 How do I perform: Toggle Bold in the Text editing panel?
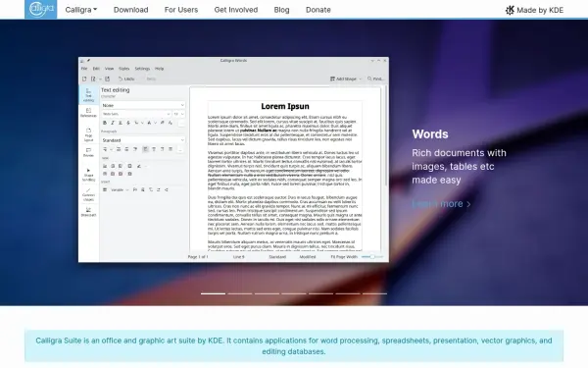click(x=105, y=123)
